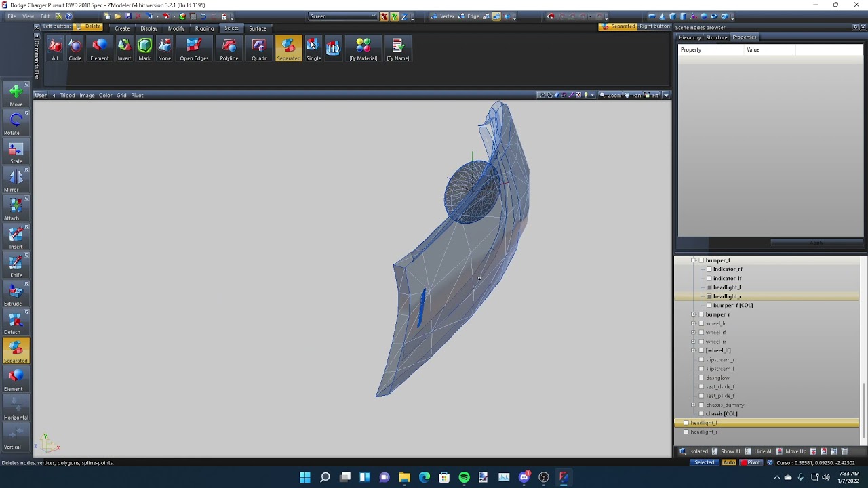Expand the chassis_dummy tree node
This screenshot has width=868, height=488.
(693, 405)
